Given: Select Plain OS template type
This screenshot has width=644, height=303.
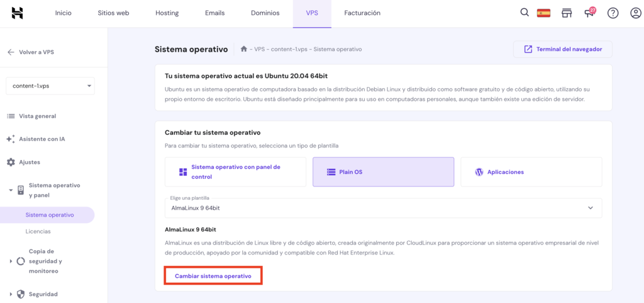Looking at the screenshot, I should [x=383, y=172].
